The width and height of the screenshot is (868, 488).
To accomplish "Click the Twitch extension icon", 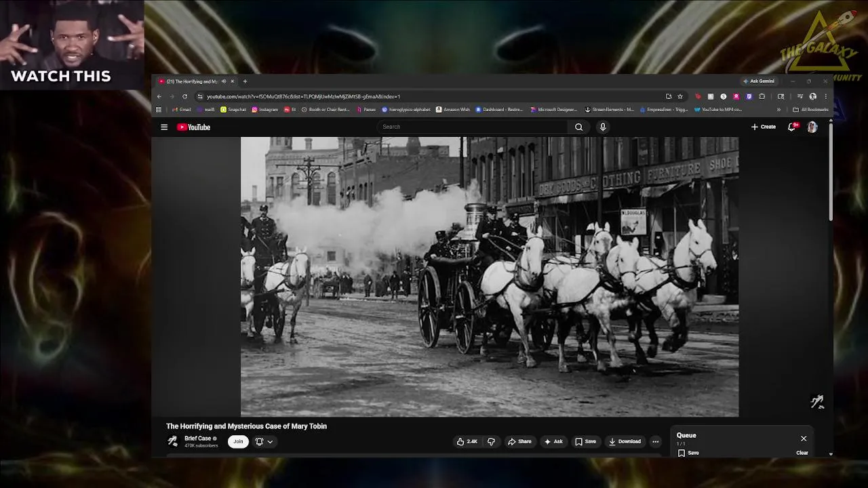I will (749, 96).
